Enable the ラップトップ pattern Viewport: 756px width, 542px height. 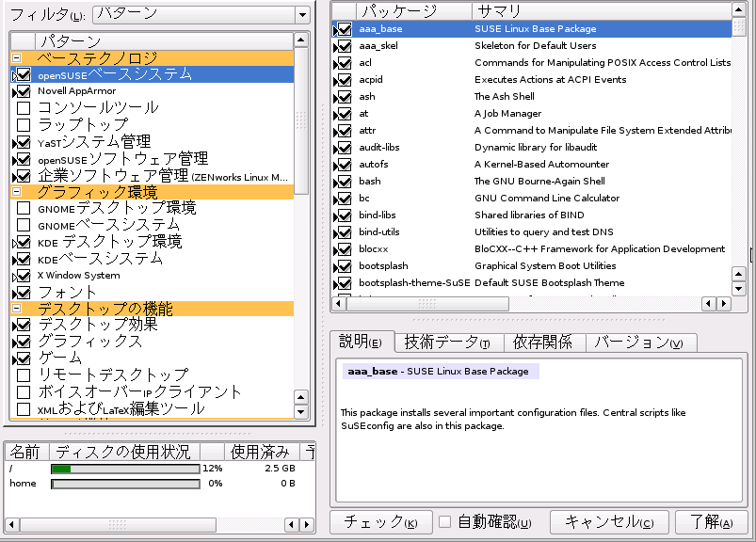point(24,125)
